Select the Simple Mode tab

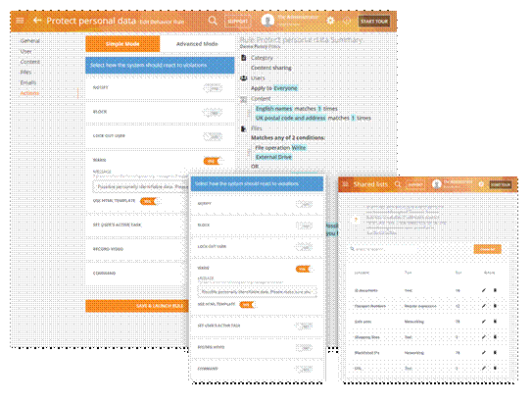point(122,44)
